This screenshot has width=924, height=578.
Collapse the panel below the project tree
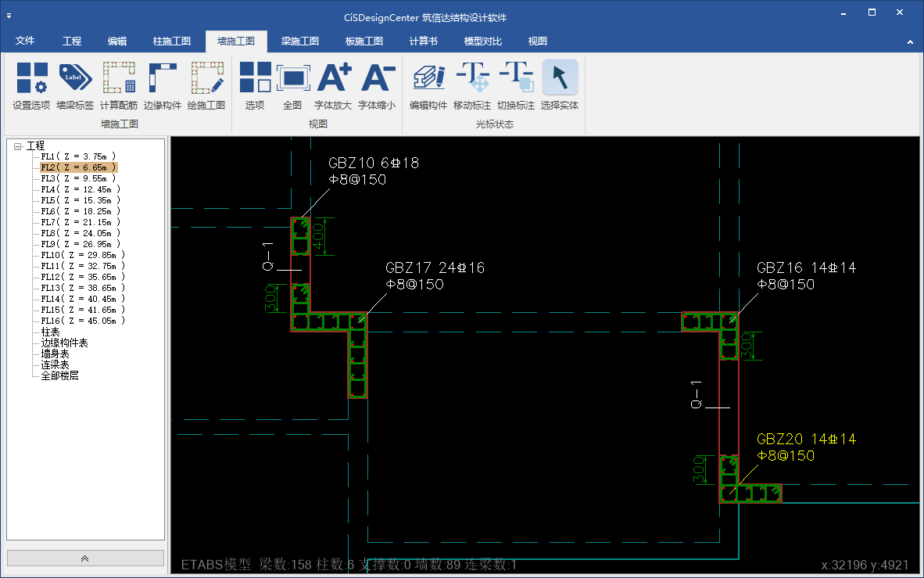click(x=85, y=558)
